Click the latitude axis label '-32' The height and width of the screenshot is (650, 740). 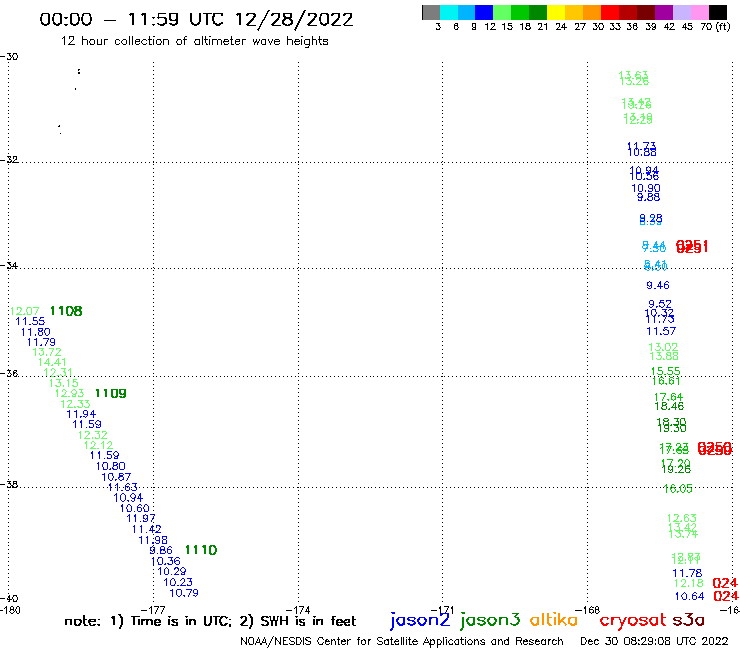pyautogui.click(x=9, y=160)
